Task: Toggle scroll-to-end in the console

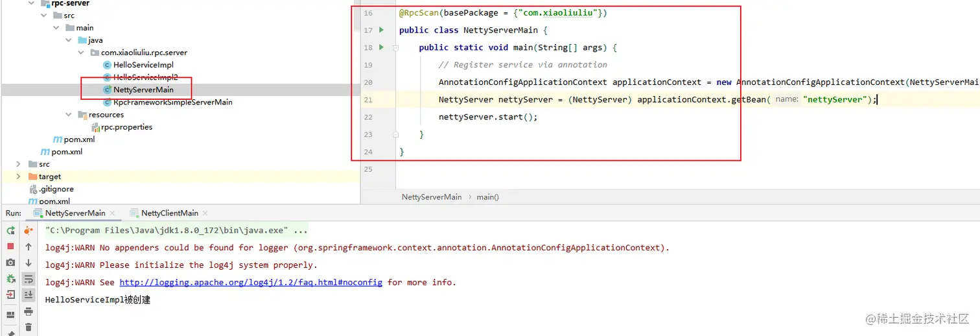Action: pyautogui.click(x=29, y=295)
